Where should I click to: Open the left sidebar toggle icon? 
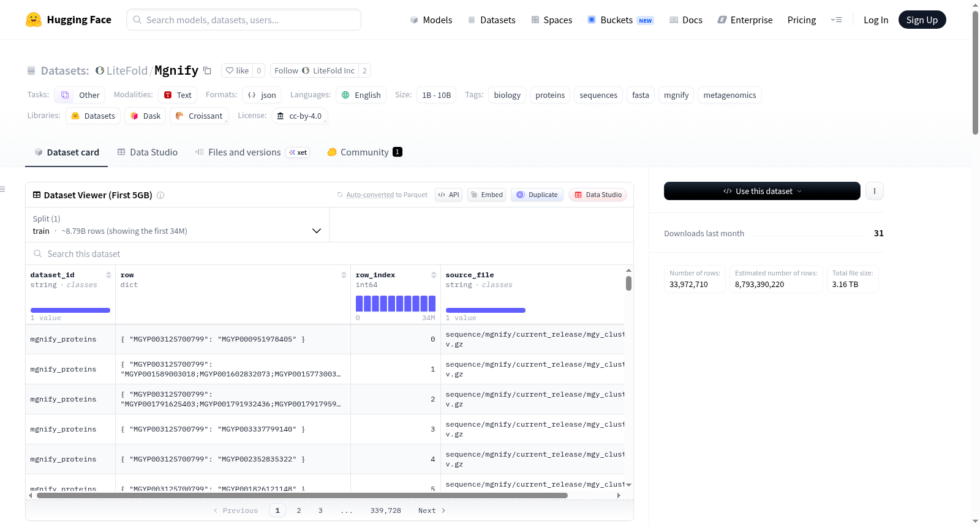pos(2,189)
